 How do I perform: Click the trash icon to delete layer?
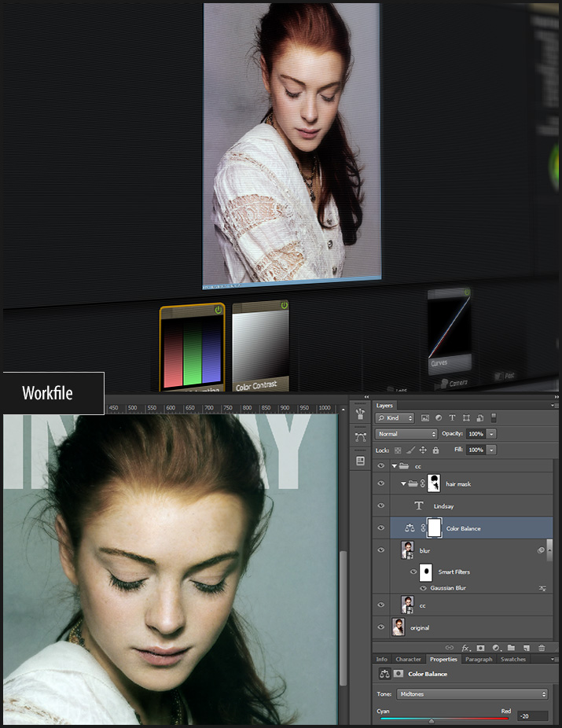click(542, 648)
